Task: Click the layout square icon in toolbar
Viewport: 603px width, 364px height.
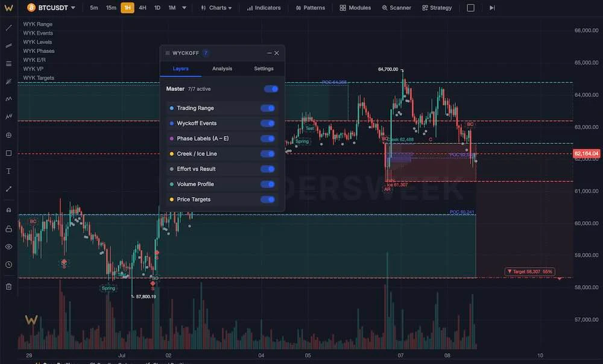Action: (470, 8)
